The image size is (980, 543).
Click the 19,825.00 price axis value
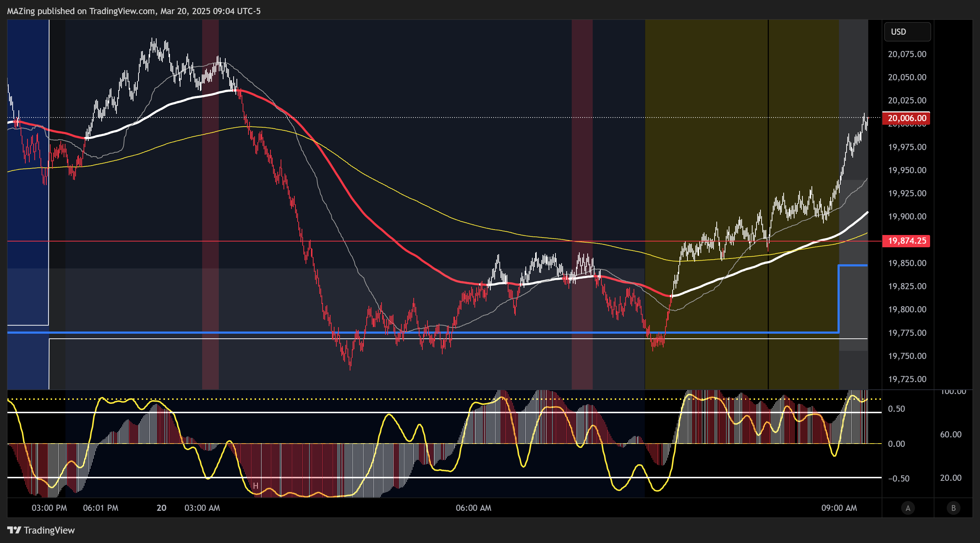(907, 286)
